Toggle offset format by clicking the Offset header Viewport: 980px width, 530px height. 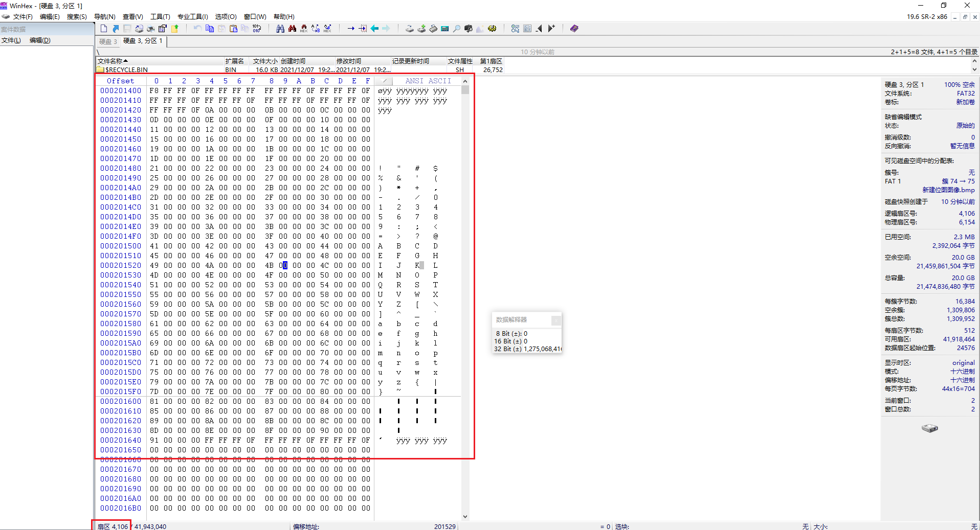point(121,80)
